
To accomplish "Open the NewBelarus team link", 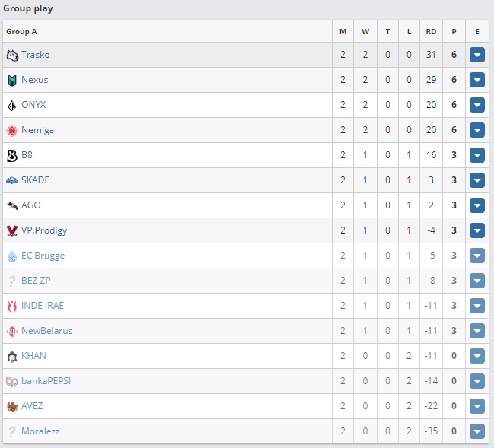I will (x=46, y=331).
